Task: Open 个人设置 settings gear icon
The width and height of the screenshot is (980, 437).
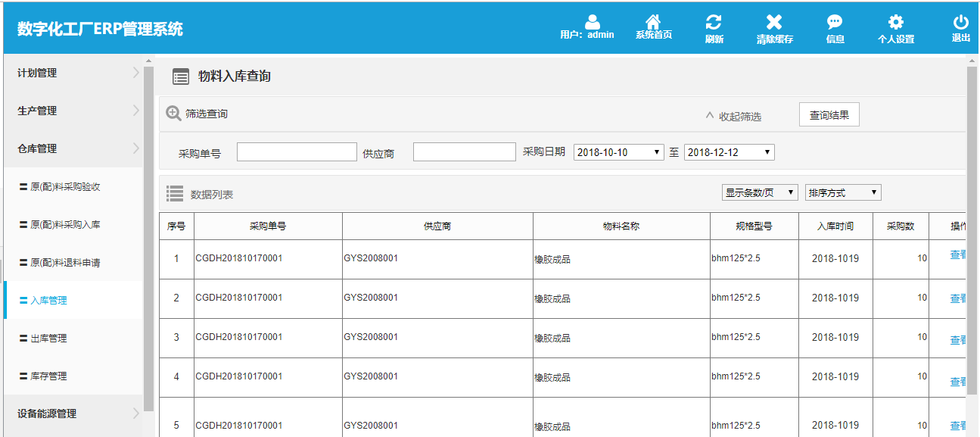Action: pyautogui.click(x=894, y=22)
